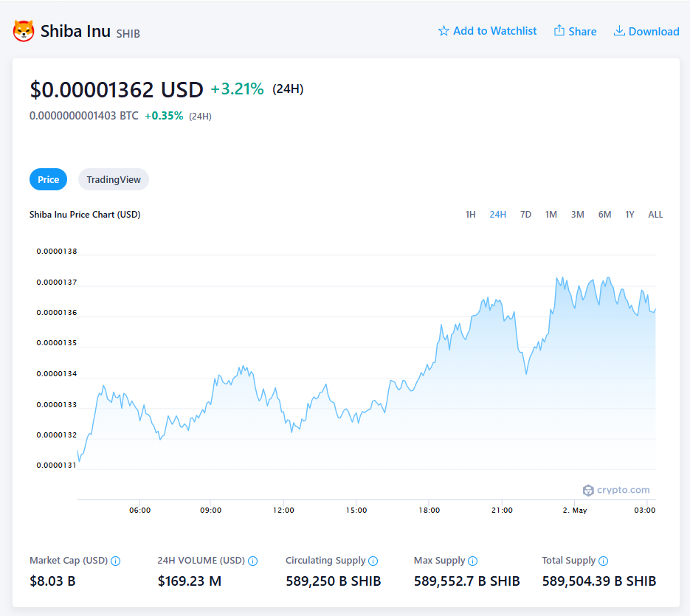Click the 0.0000138 y-axis label
This screenshot has width=690, height=616.
pyautogui.click(x=57, y=252)
